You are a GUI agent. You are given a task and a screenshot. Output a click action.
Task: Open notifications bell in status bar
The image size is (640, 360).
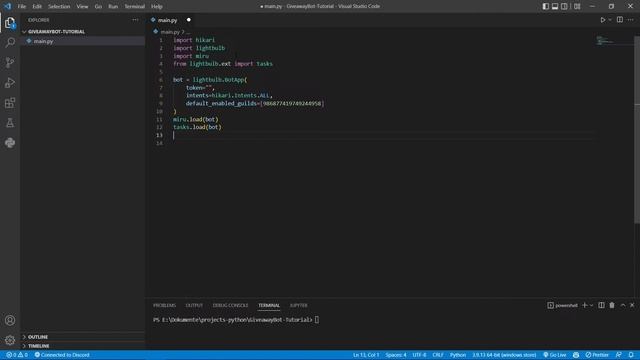[631, 355]
